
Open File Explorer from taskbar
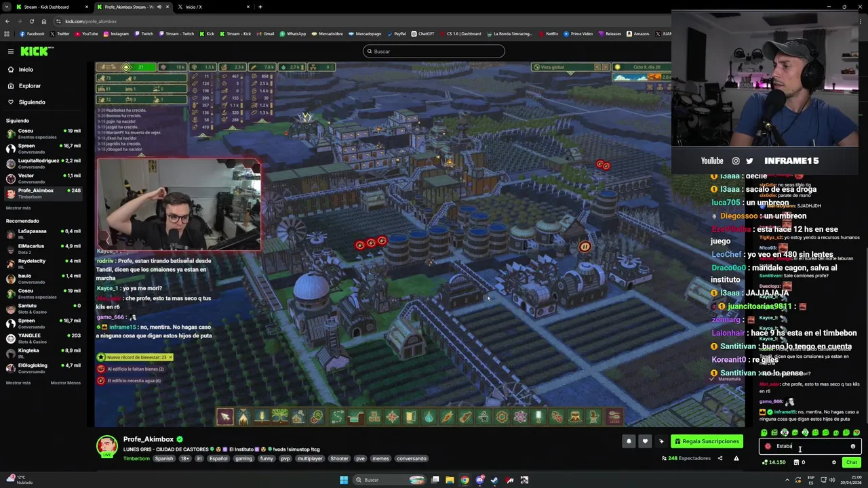tap(450, 480)
